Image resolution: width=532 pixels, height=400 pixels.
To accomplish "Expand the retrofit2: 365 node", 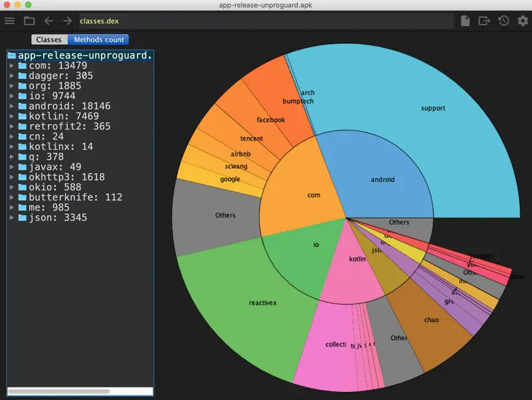I will tap(11, 126).
